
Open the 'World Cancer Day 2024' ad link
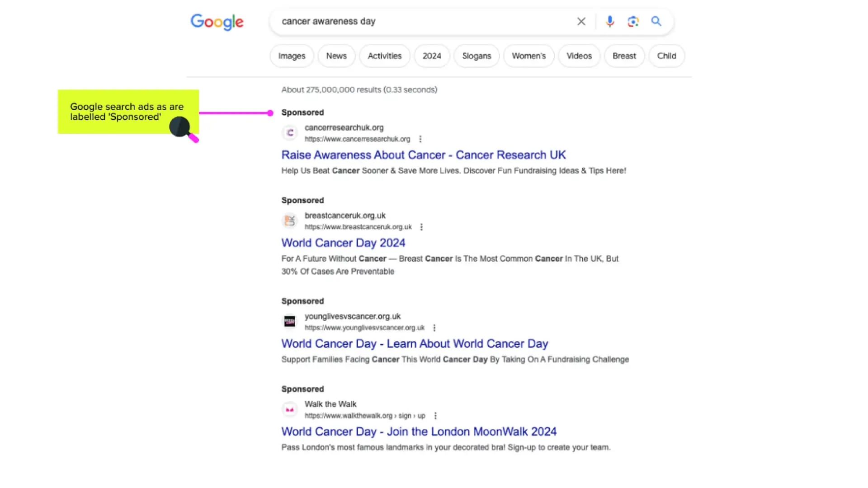tap(343, 243)
